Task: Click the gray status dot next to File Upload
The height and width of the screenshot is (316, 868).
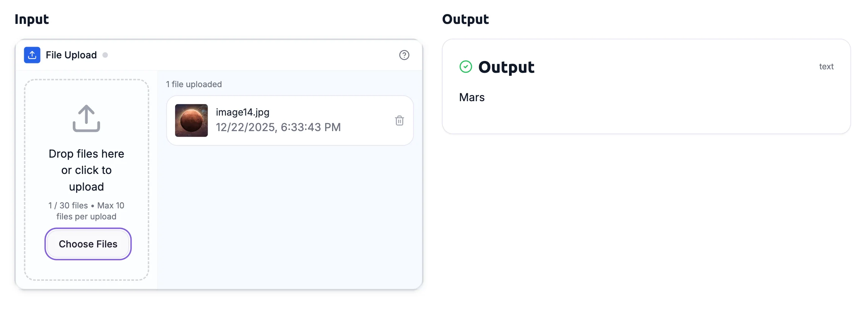Action: [x=105, y=55]
